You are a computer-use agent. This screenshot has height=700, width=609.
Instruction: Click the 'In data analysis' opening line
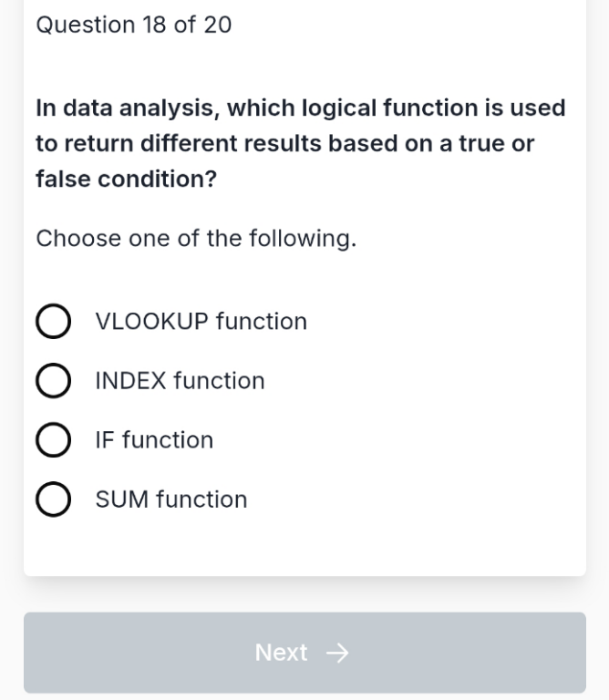pos(301,108)
